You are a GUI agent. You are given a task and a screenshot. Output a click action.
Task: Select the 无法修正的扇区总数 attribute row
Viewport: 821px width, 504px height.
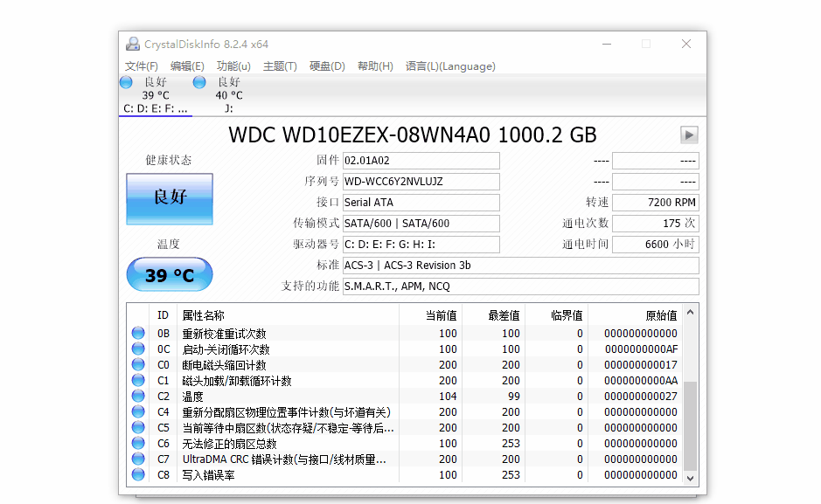[x=406, y=444]
